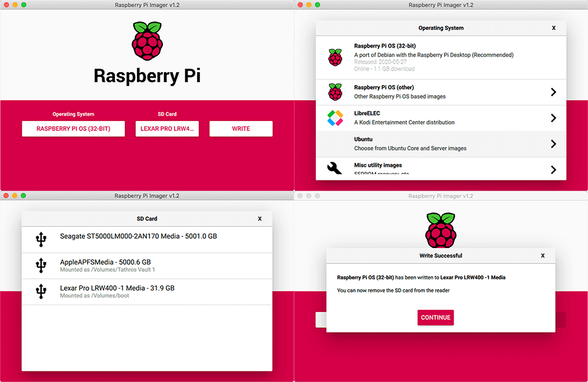Image resolution: width=588 pixels, height=382 pixels.
Task: Click Raspberry Pi OS (other) raspberry icon
Action: click(335, 92)
